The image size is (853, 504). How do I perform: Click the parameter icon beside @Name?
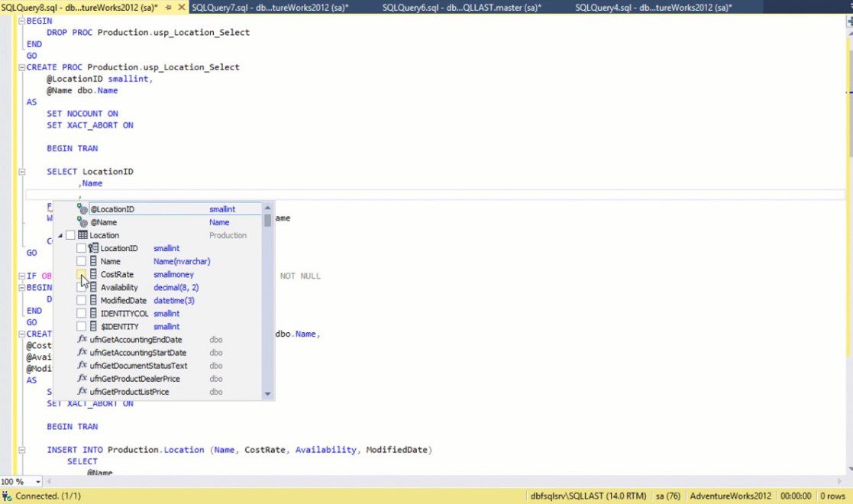(80, 221)
